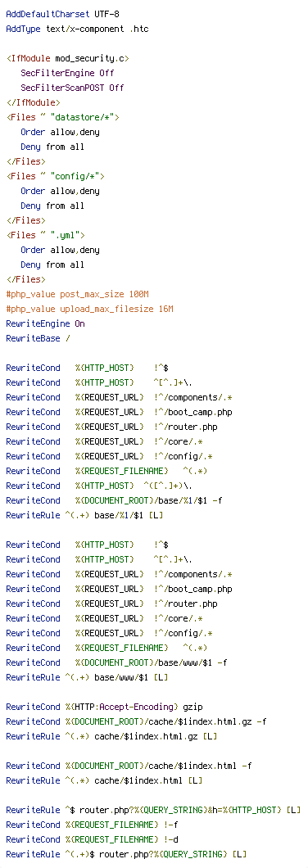308x868 pixels.
Task: Click RewriteRule base/www/$1 line
Action: pos(87,677)
